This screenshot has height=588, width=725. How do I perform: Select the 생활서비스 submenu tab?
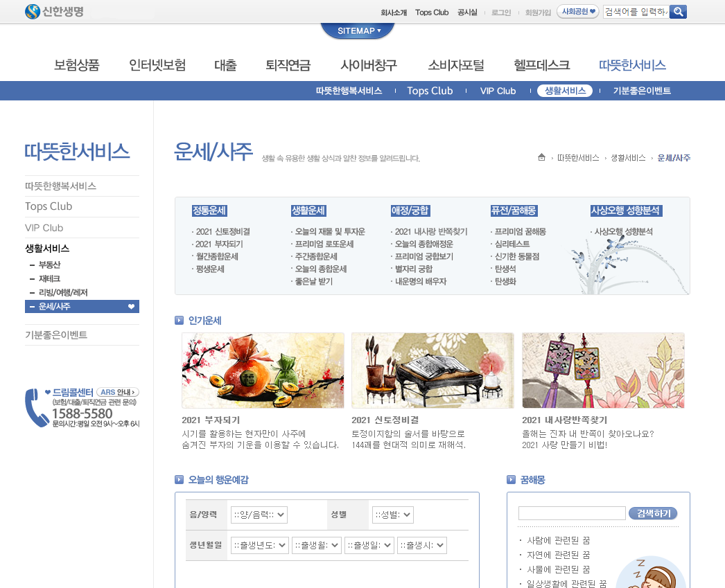(565, 91)
